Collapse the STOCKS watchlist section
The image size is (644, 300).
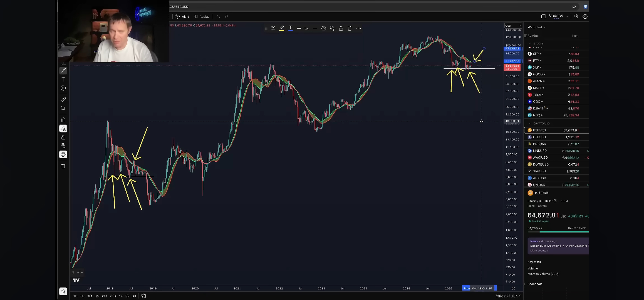coord(530,44)
